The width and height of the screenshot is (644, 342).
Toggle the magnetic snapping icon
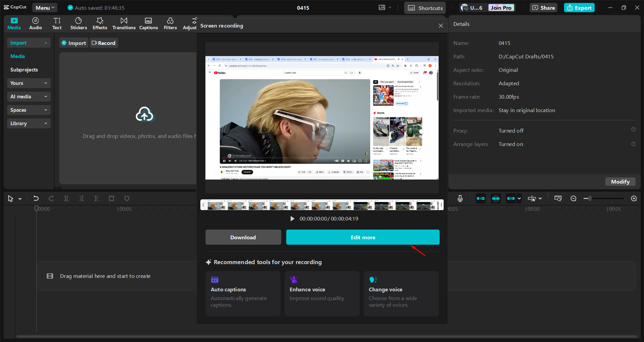tap(496, 198)
